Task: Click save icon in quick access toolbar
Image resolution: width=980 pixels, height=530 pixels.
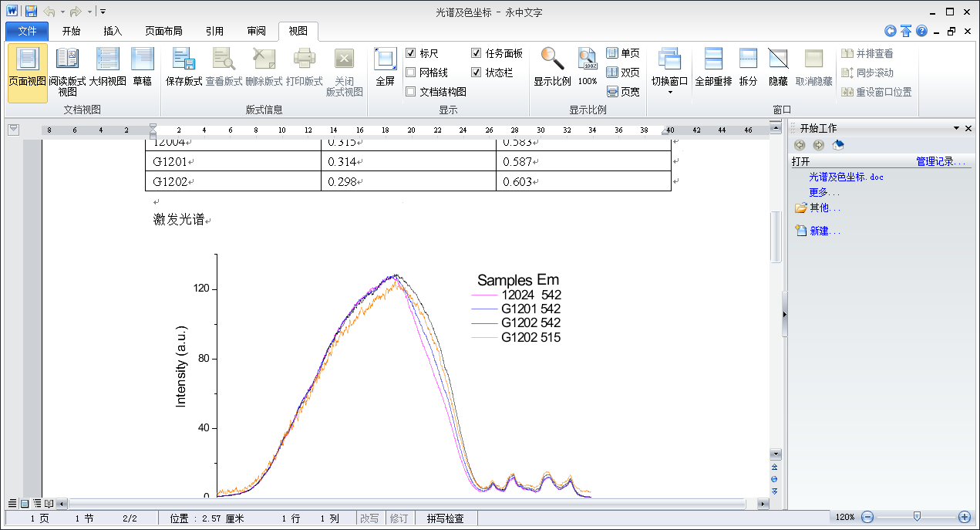Action: click(x=31, y=12)
